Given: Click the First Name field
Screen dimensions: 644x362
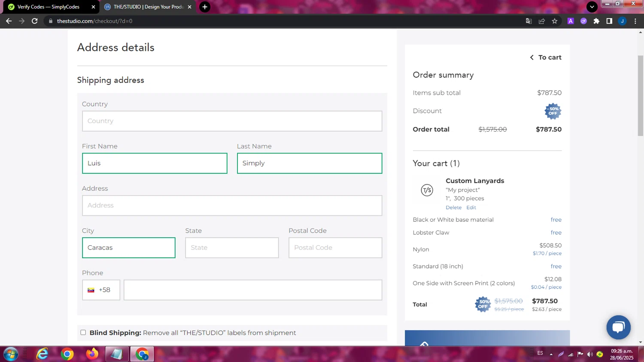Looking at the screenshot, I should click(155, 163).
